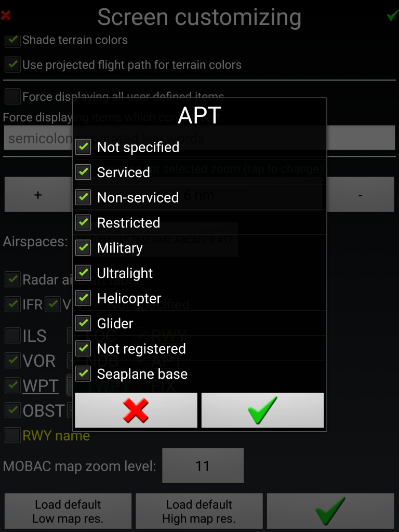Tap the red X beside Screen customizing title
This screenshot has height=532, width=399.
(6, 16)
